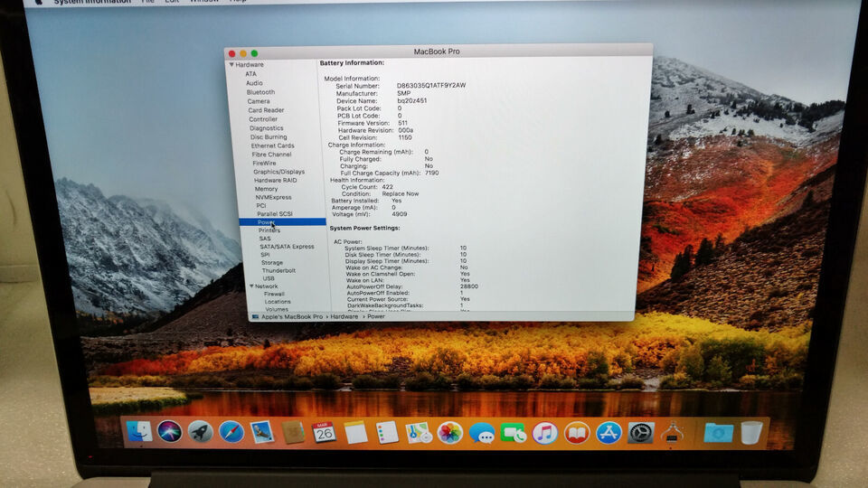Select SAS in sidebar
Viewport: 868px width, 488px height.
(265, 239)
